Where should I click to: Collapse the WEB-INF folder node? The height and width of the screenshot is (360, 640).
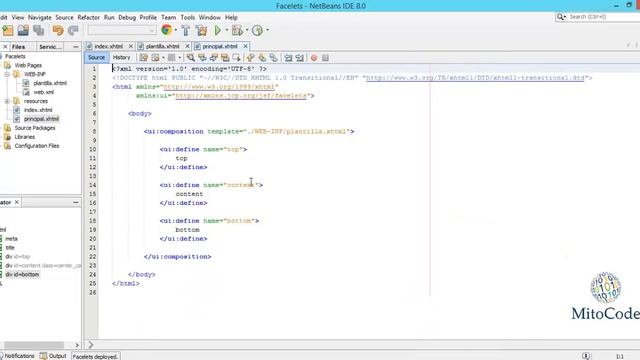(x=7, y=74)
